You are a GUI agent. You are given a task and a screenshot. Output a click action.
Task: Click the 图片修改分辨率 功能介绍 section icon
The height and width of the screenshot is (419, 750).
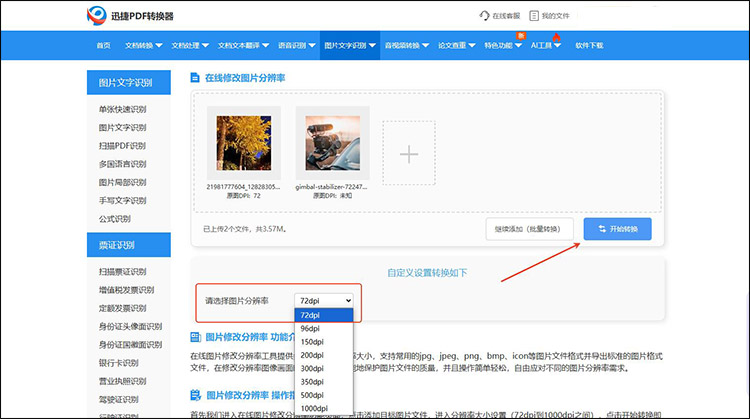[196, 337]
